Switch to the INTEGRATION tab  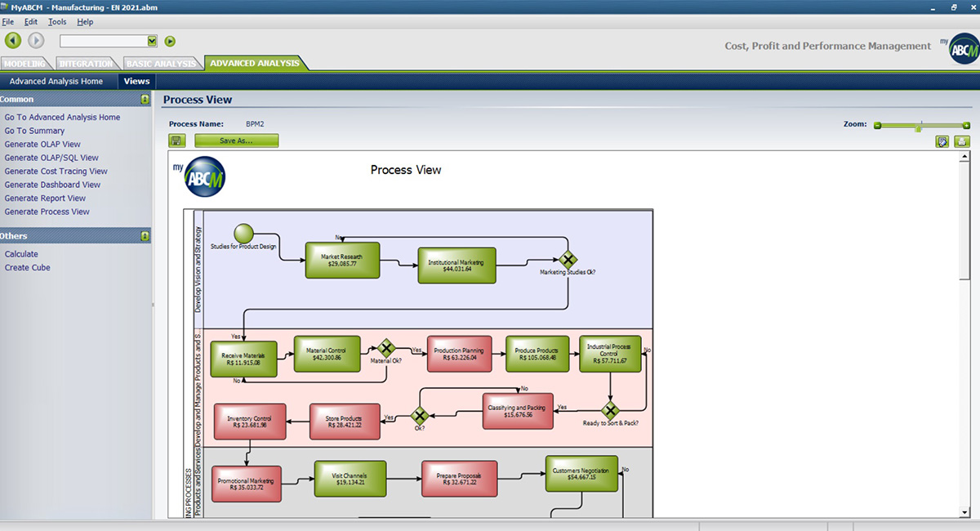pos(87,63)
